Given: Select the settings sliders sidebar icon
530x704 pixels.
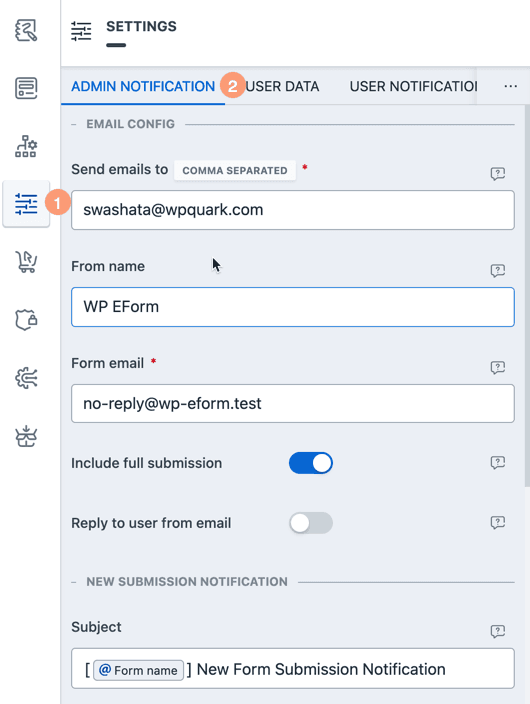Looking at the screenshot, I should pyautogui.click(x=26, y=204).
